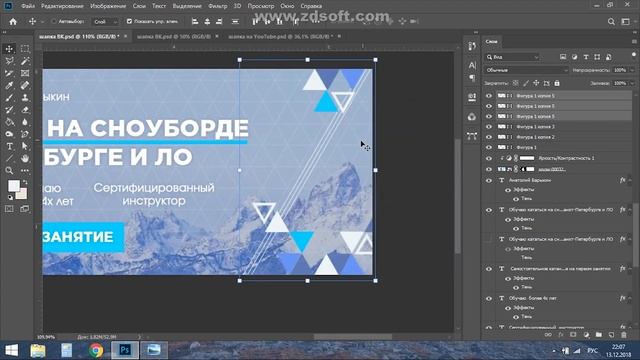Screen dimensions: 640x360
Task: Select the Hand tool
Action: 25,158
